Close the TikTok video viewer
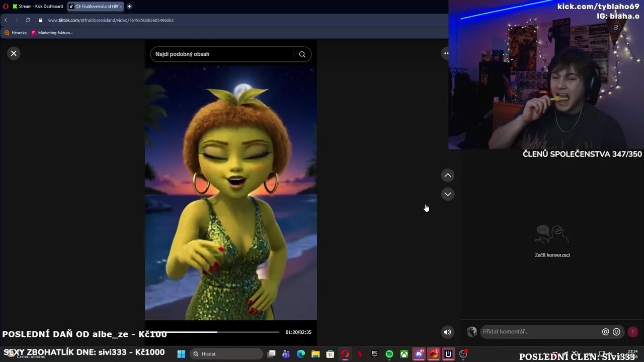This screenshot has height=362, width=644. coord(14,53)
